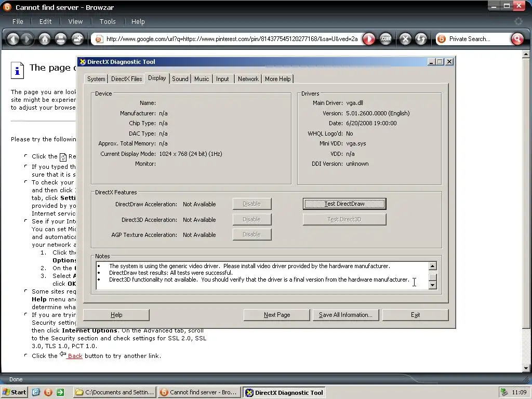Open Browzar View menu

(x=75, y=21)
